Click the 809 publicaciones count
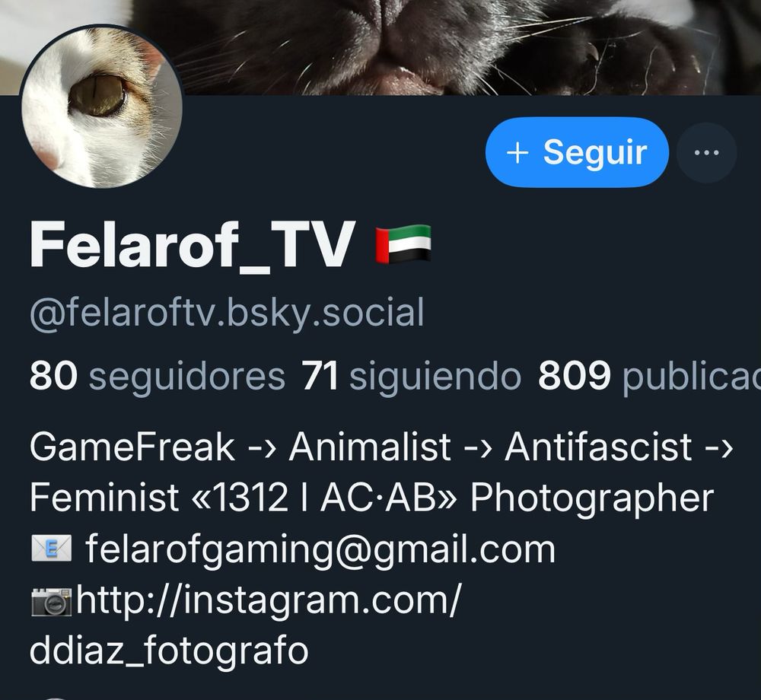Screen dimensions: 761x700 coord(649,375)
